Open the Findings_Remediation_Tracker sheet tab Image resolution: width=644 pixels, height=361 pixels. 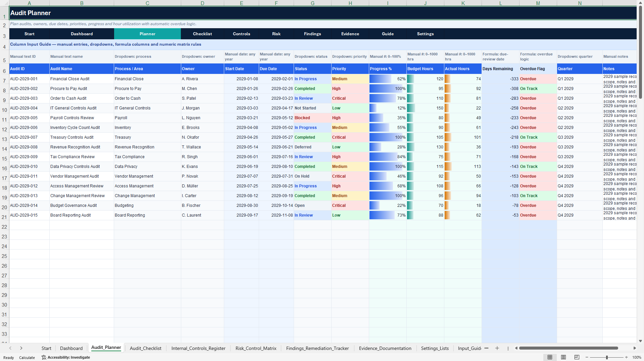click(317, 348)
